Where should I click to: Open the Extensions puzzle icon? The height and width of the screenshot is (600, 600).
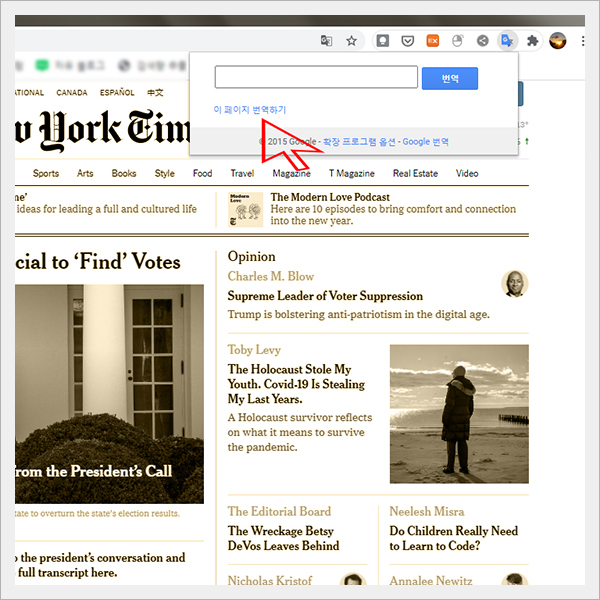533,41
